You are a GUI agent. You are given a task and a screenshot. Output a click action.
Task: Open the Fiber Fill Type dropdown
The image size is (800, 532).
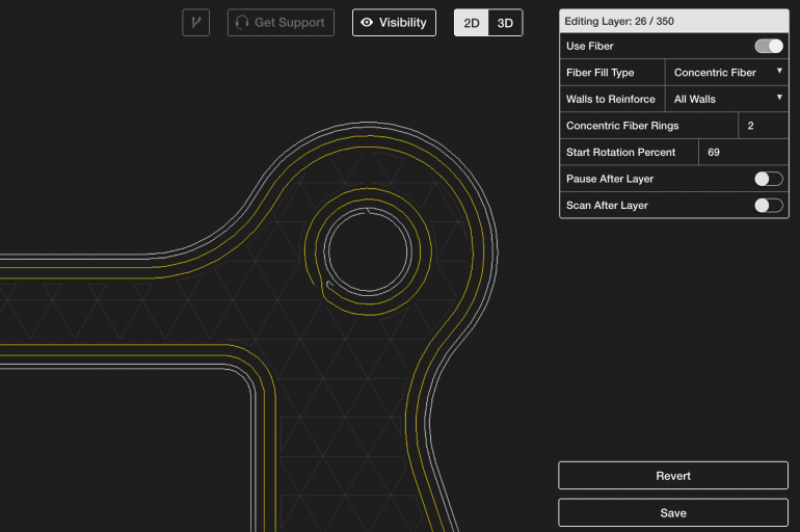click(x=727, y=72)
